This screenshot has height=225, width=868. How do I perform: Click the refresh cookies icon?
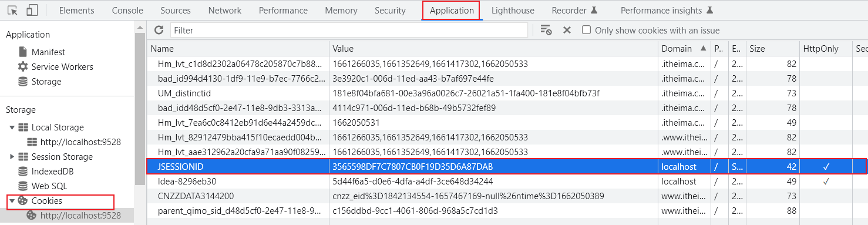pos(159,30)
